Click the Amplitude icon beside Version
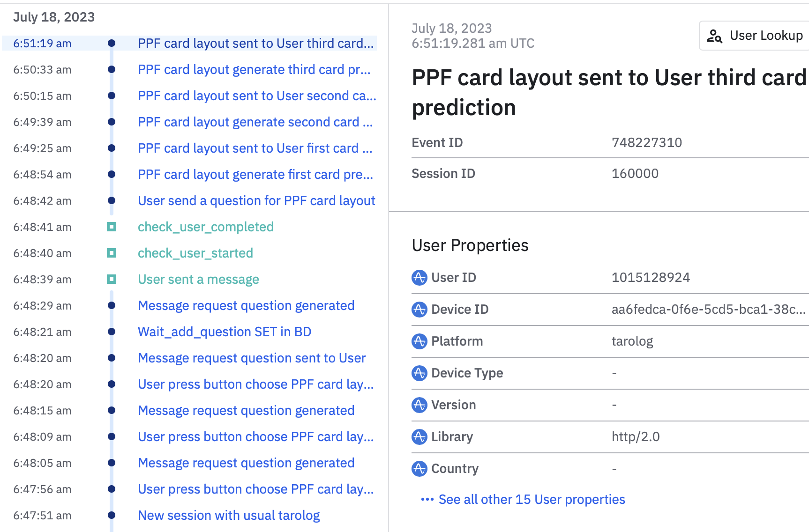The height and width of the screenshot is (532, 809). 419,405
